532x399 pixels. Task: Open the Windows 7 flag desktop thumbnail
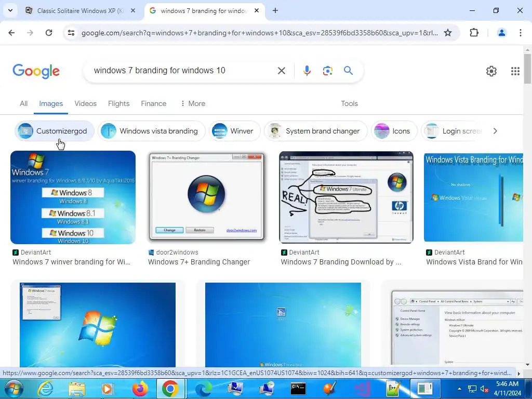(98, 325)
